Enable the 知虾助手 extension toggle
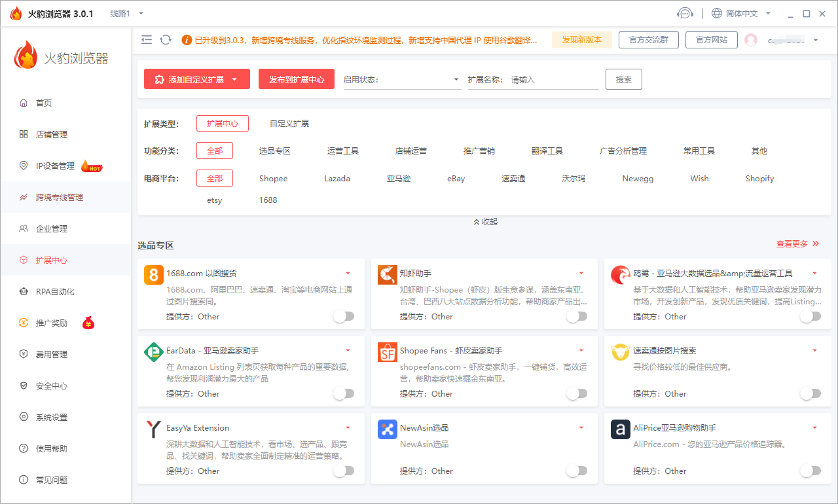 coord(577,316)
